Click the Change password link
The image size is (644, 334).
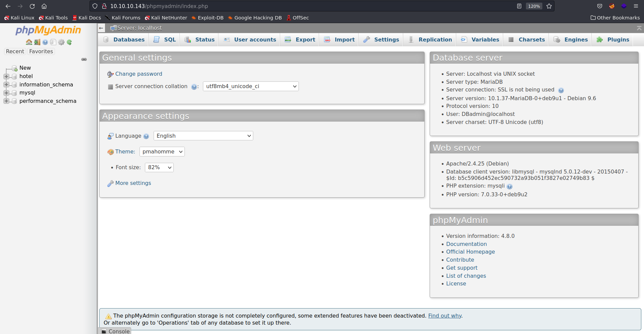click(x=139, y=74)
